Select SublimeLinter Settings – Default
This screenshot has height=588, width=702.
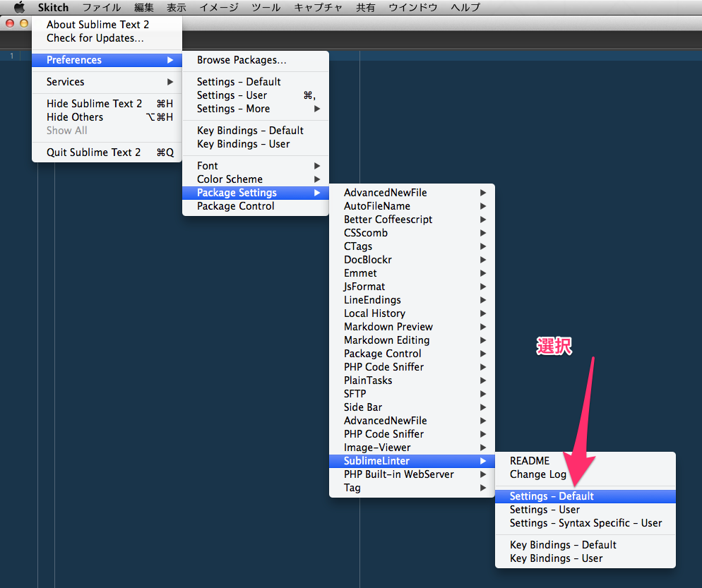pyautogui.click(x=585, y=496)
